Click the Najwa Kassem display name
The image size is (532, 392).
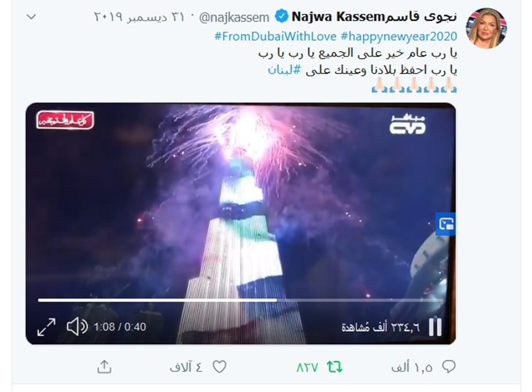pos(374,16)
